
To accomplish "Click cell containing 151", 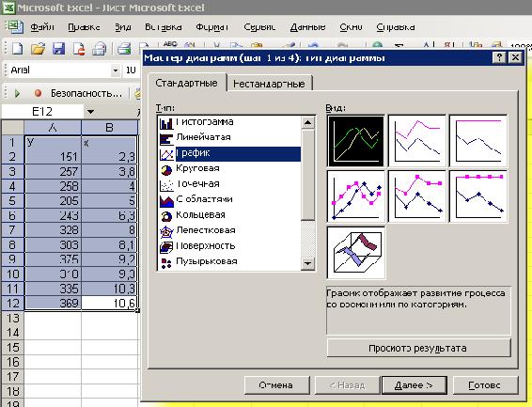I will (53, 157).
